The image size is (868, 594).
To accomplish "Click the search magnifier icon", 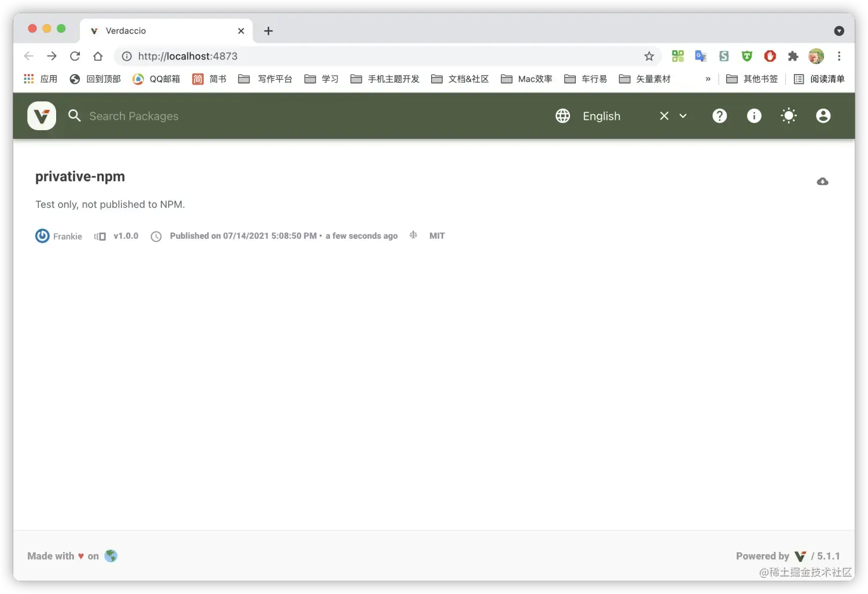I will pos(75,116).
